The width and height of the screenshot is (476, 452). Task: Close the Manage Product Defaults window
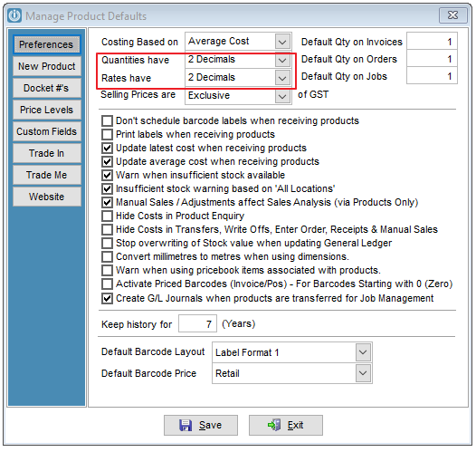[453, 14]
